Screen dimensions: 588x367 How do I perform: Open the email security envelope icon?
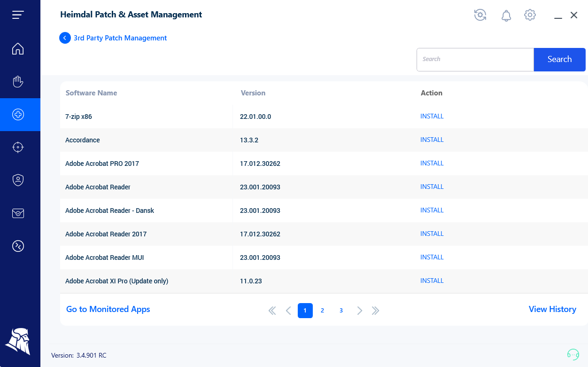pos(18,213)
